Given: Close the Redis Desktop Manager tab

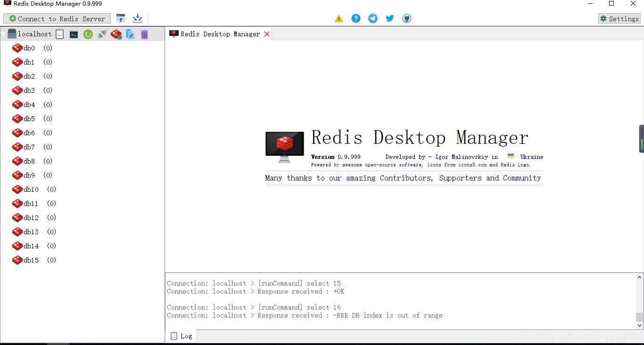Looking at the screenshot, I should [x=267, y=34].
